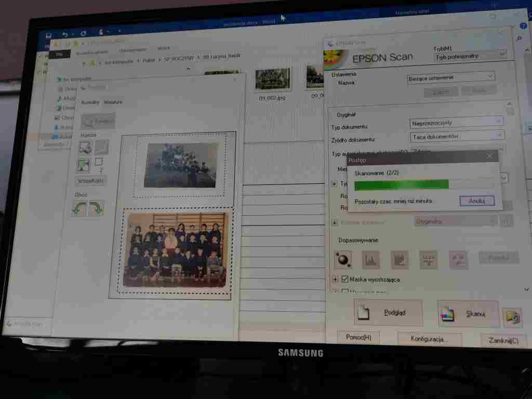This screenshot has height=399, width=532.
Task: Switch to the Normalny tab in Preview
Action: coord(90,102)
